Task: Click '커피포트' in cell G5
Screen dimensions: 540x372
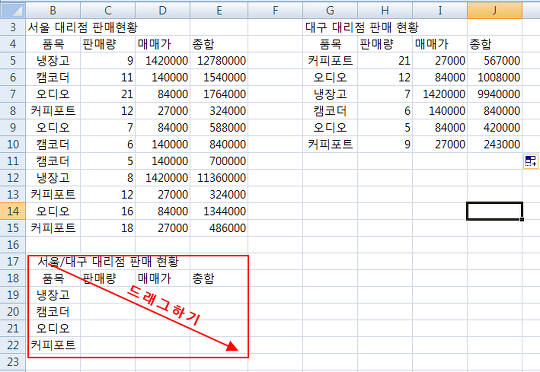Action: (x=330, y=61)
